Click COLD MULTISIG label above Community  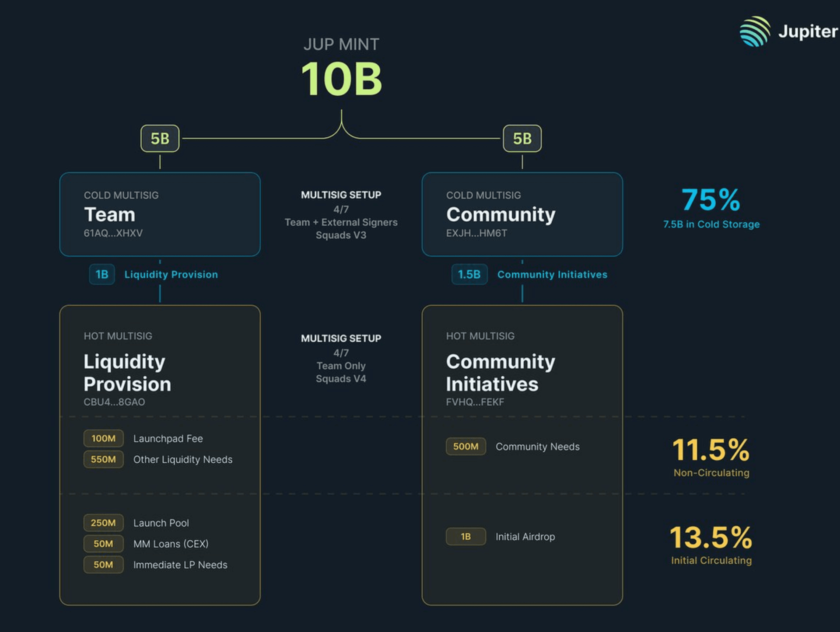click(483, 195)
